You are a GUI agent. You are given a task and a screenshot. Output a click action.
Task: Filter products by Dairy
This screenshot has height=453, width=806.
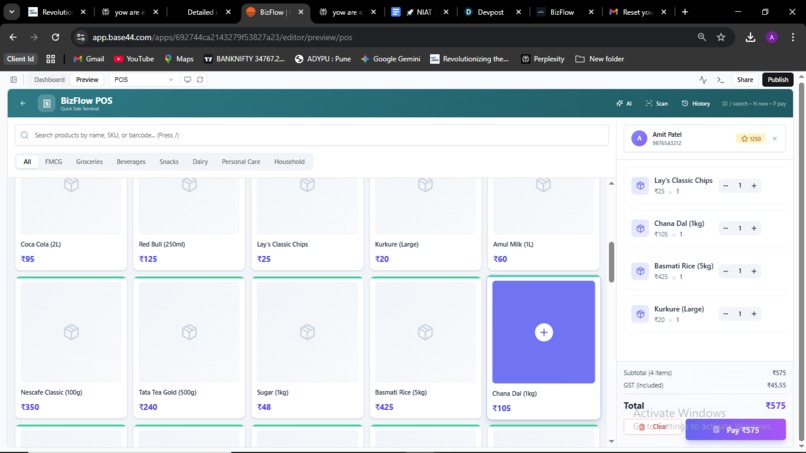tap(200, 161)
